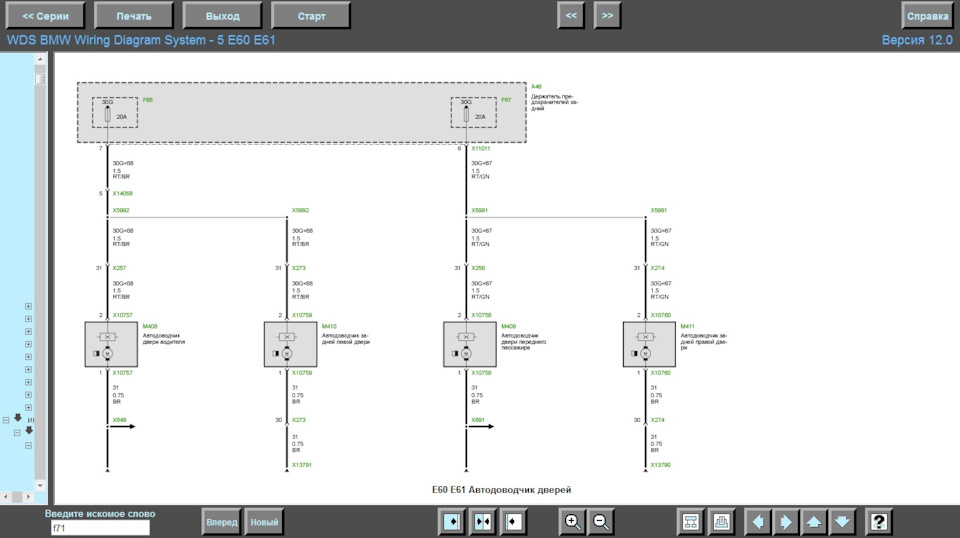Click the M408 driver door actuator symbol
The width and height of the screenshot is (960, 538).
pyautogui.click(x=111, y=345)
